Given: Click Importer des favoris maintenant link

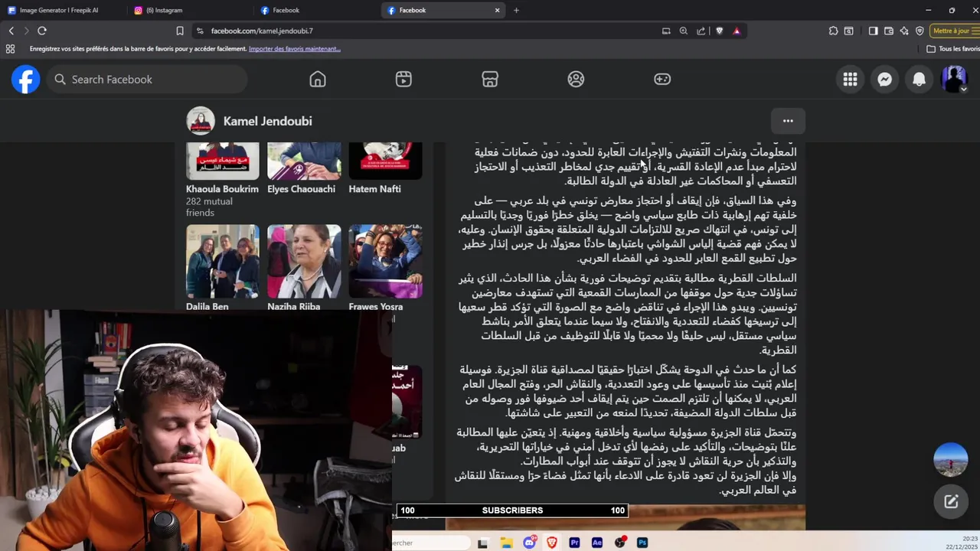Looking at the screenshot, I should tap(295, 49).
